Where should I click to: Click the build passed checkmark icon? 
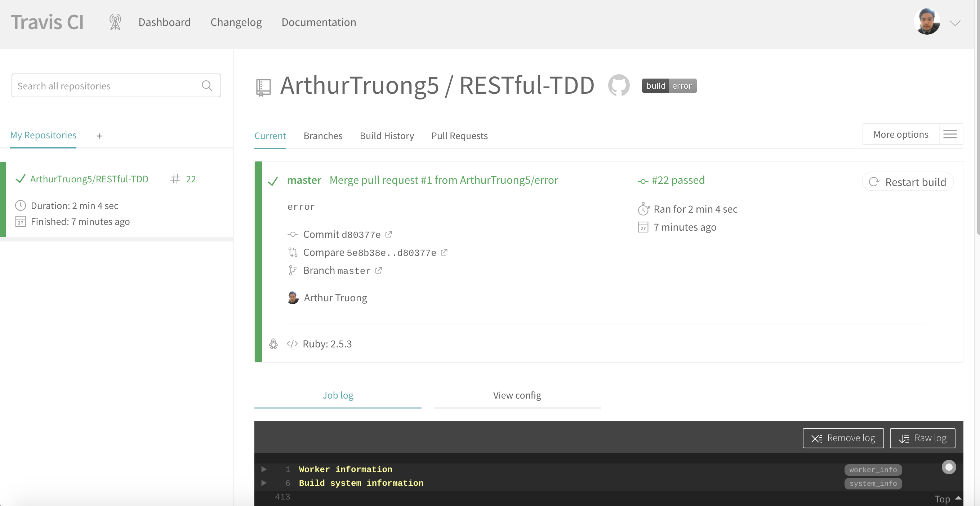[272, 181]
